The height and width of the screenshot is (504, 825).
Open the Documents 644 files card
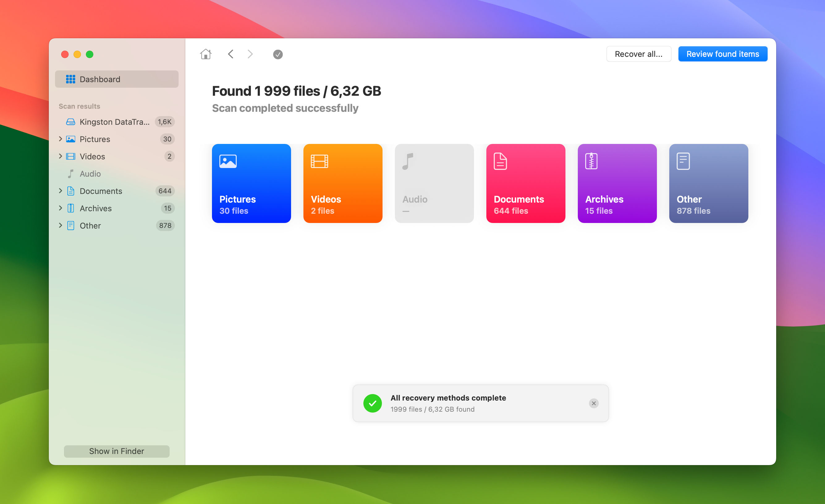(526, 183)
